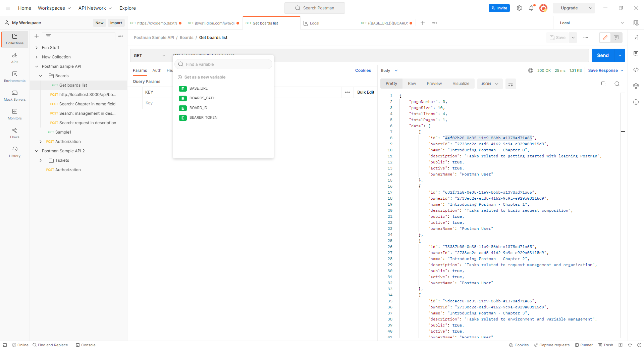Open the Flows sidebar panel
This screenshot has height=349, width=644.
pos(15,133)
